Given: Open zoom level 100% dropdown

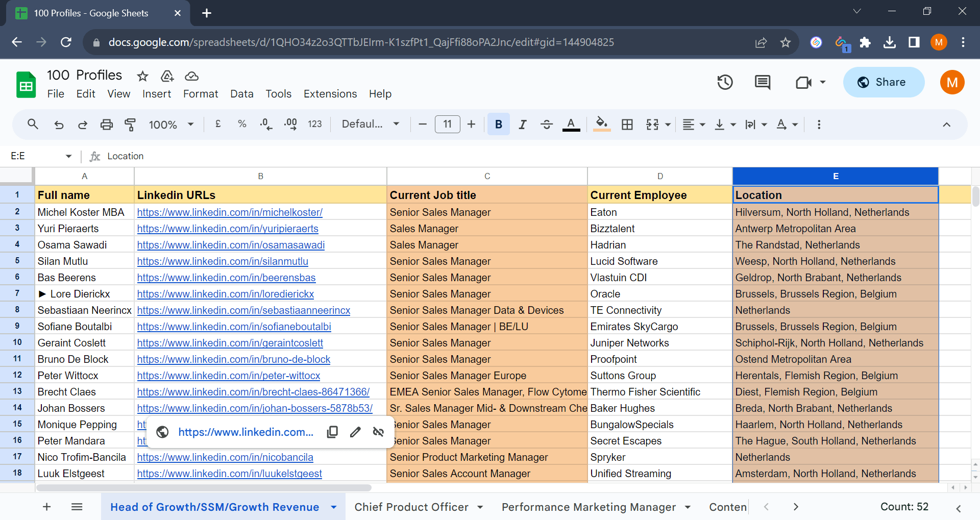Looking at the screenshot, I should (x=171, y=125).
